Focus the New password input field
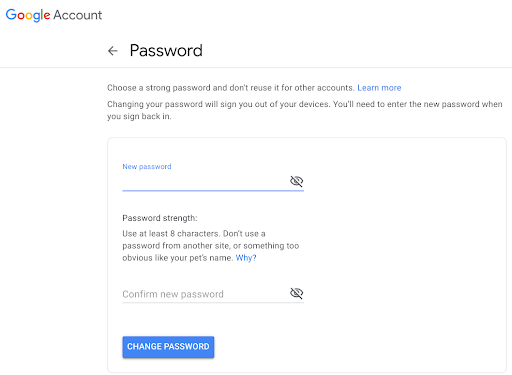Viewport: 512px width, 375px height. pos(205,181)
